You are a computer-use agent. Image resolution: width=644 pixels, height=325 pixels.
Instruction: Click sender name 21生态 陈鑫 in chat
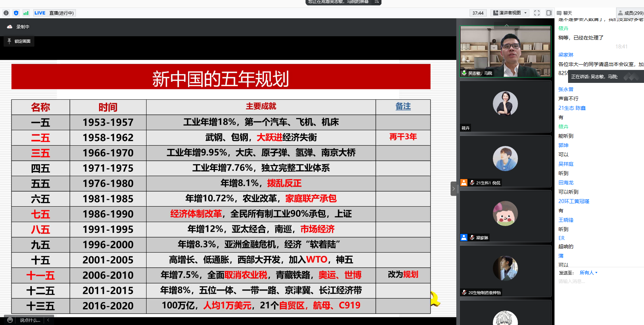point(572,108)
